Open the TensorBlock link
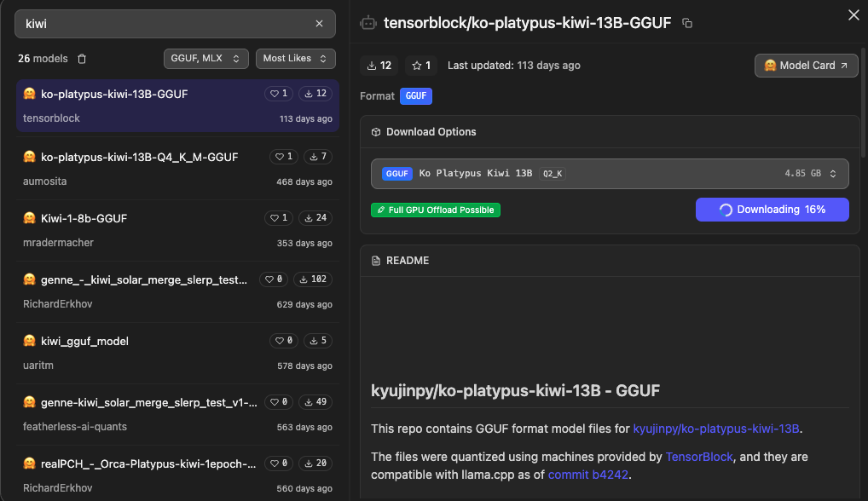868x501 pixels. (698, 457)
